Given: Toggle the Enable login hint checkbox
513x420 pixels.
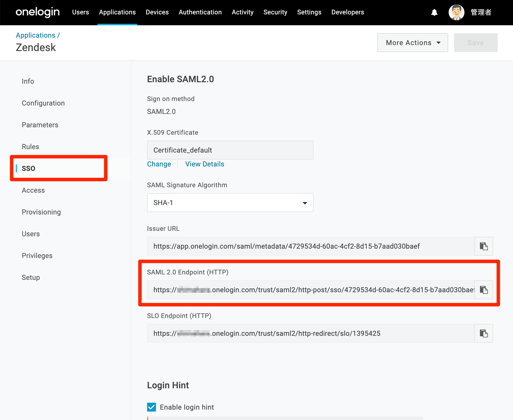Looking at the screenshot, I should click(152, 407).
